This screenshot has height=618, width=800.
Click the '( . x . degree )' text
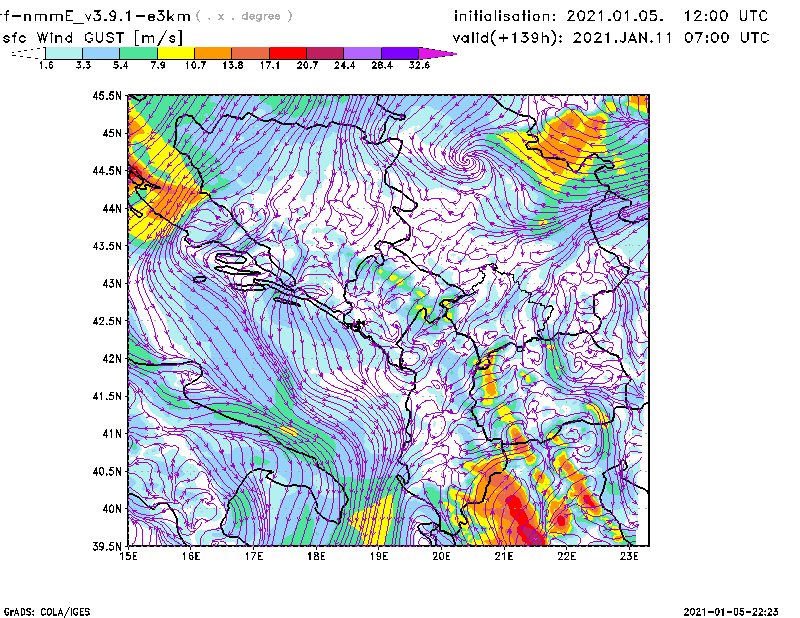click(244, 16)
